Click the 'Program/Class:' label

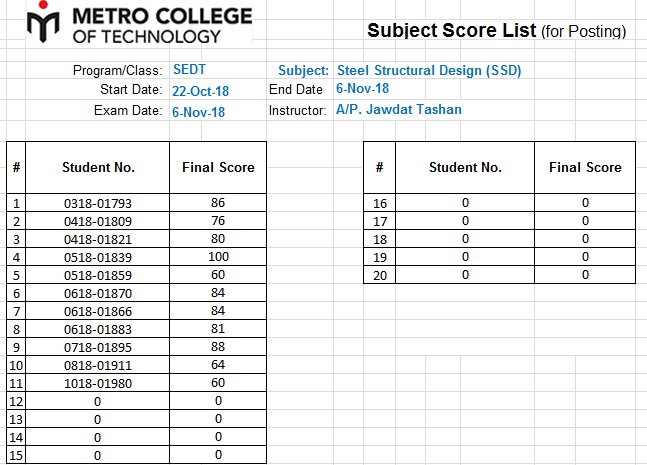pyautogui.click(x=118, y=71)
